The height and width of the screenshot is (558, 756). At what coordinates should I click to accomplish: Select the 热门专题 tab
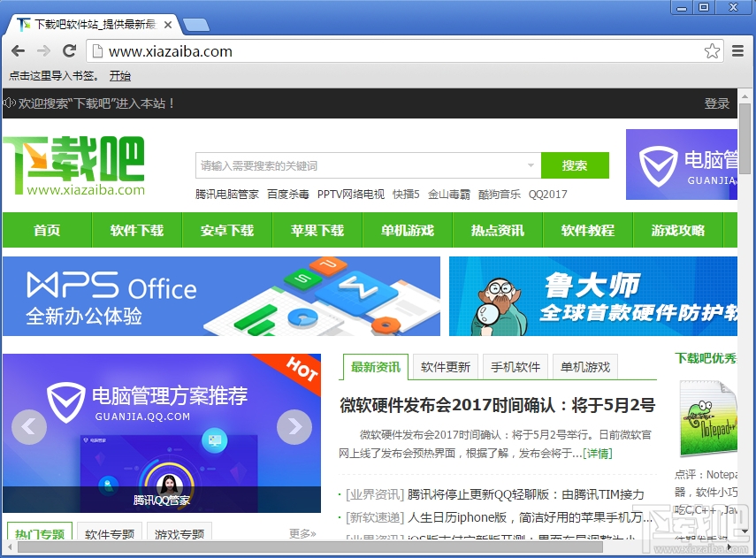[x=40, y=532]
